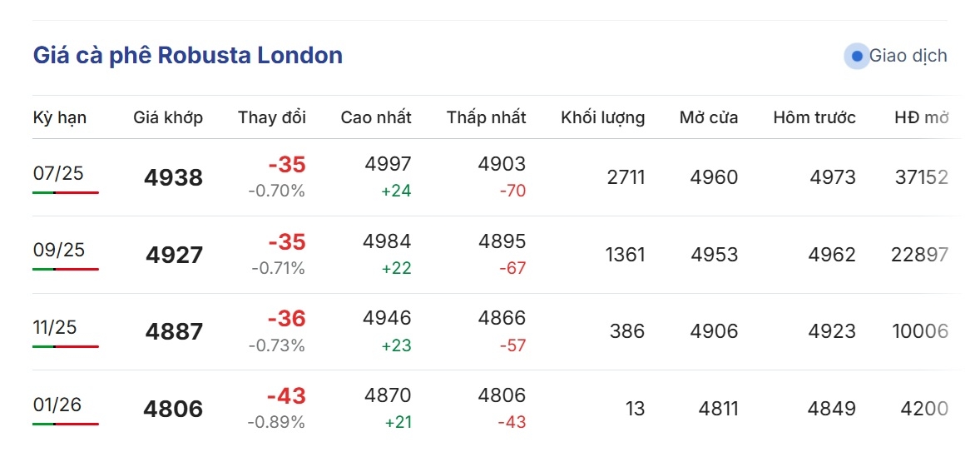980x452 pixels.
Task: Select the 07/25 contract term
Action: [58, 173]
